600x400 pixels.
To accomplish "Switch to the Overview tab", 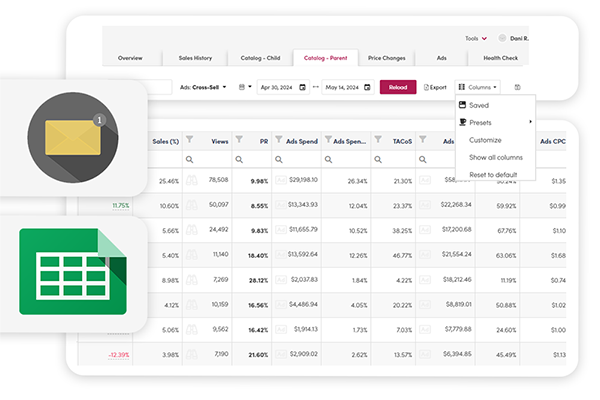I will coord(130,58).
